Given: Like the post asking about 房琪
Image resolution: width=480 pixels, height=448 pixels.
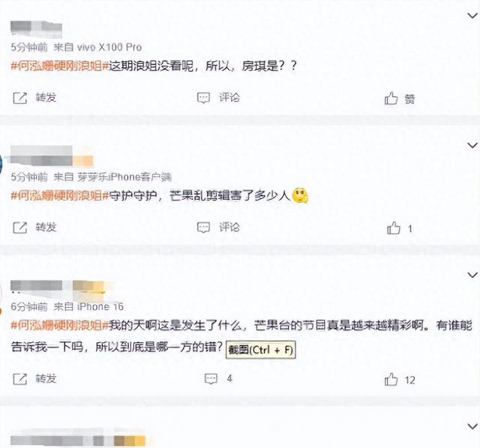Looking at the screenshot, I should tap(391, 98).
